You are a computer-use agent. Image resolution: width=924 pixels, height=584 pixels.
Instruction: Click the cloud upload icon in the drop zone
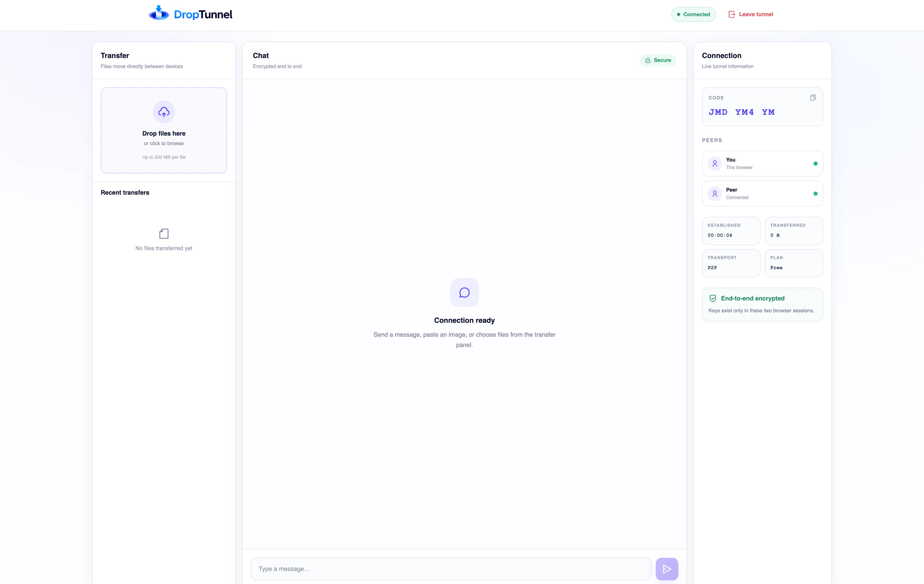[164, 112]
